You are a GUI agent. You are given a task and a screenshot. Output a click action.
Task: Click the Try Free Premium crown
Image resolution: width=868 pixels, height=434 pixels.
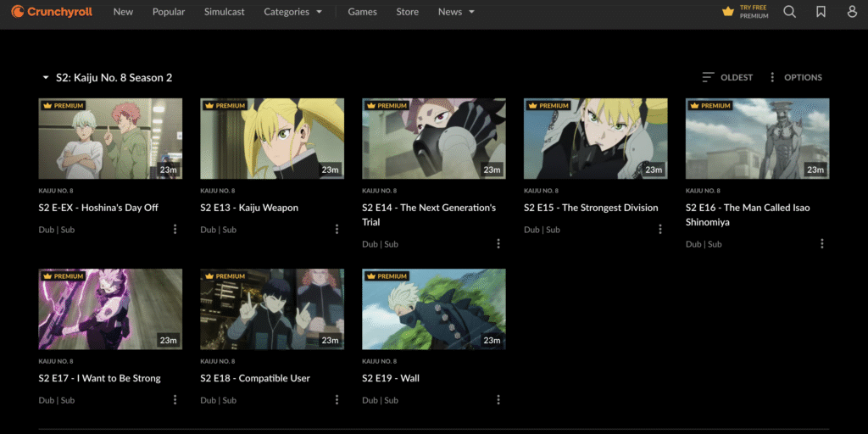(728, 12)
